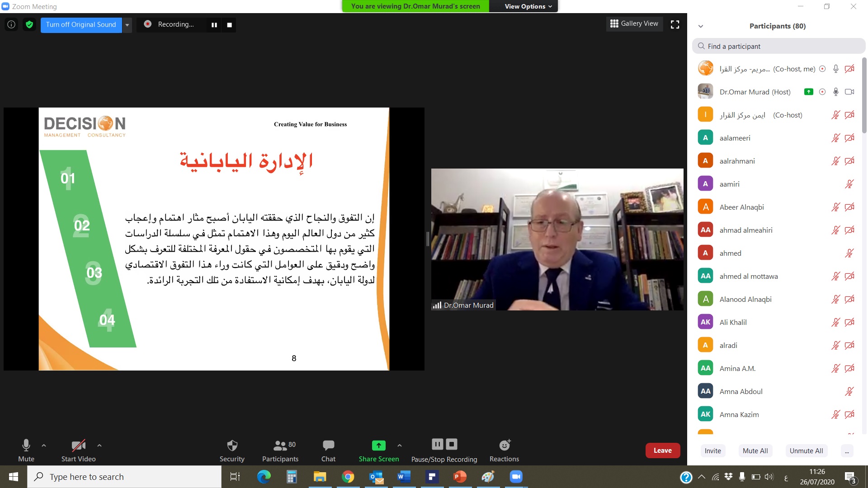This screenshot has height=488, width=868.
Task: Expand audio options arrow beside Mute
Action: point(44,446)
